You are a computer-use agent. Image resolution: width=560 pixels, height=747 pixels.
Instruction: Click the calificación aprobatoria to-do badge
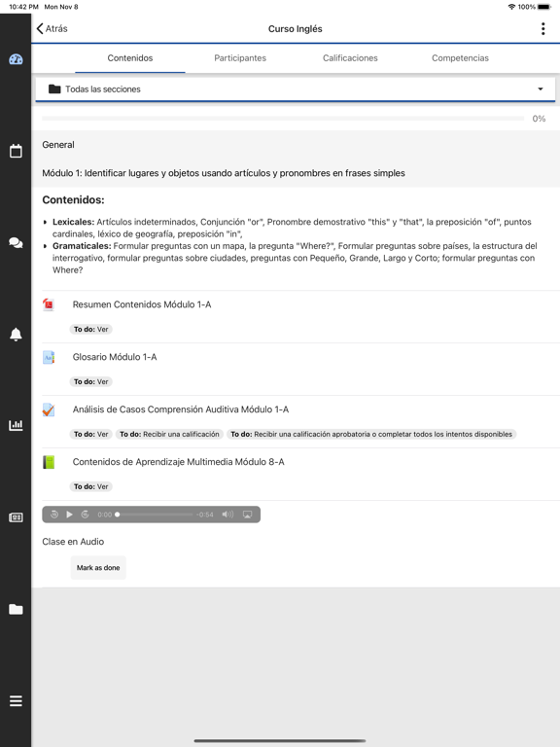tap(371, 434)
